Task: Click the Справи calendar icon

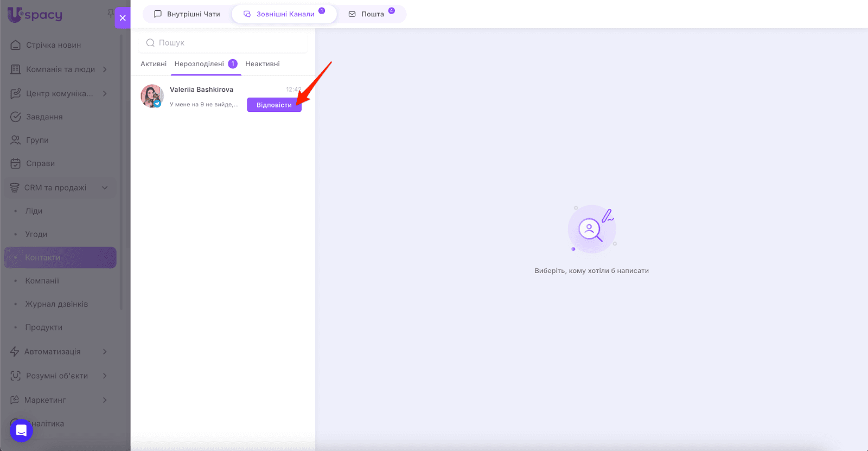Action: [16, 163]
